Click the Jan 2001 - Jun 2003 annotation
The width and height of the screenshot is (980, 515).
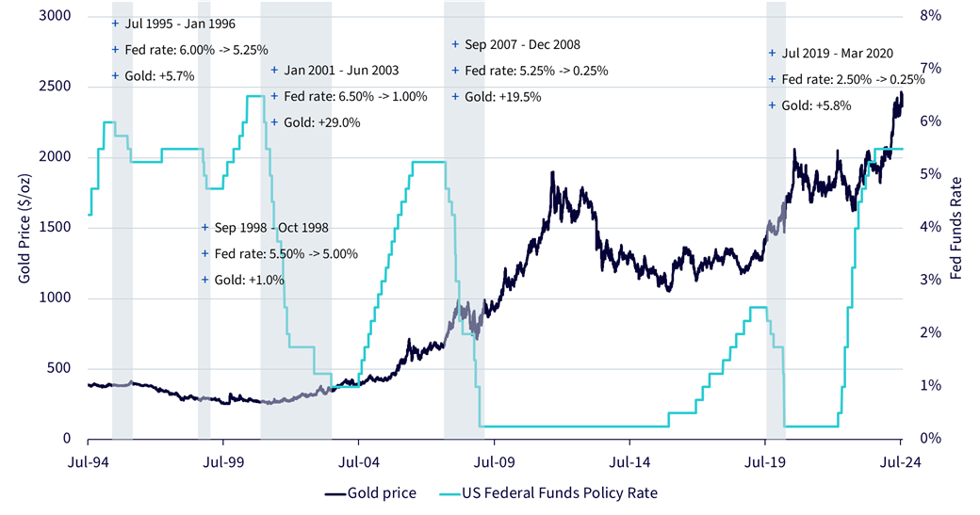pyautogui.click(x=341, y=70)
